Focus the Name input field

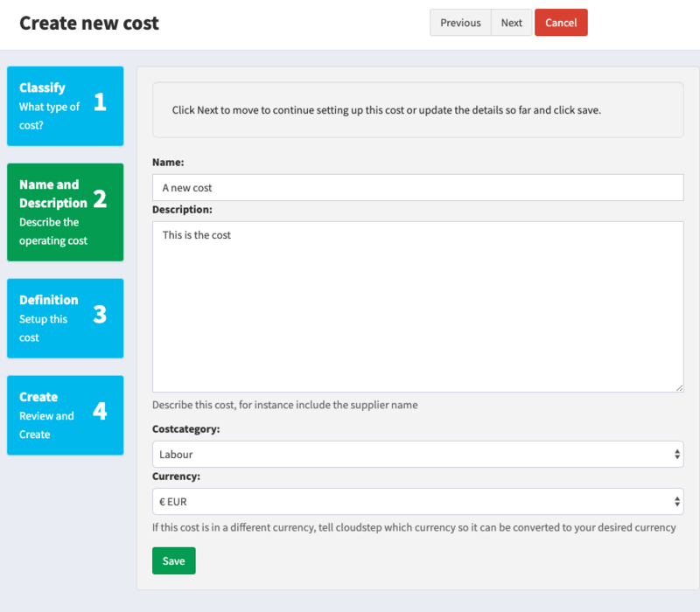pos(418,187)
